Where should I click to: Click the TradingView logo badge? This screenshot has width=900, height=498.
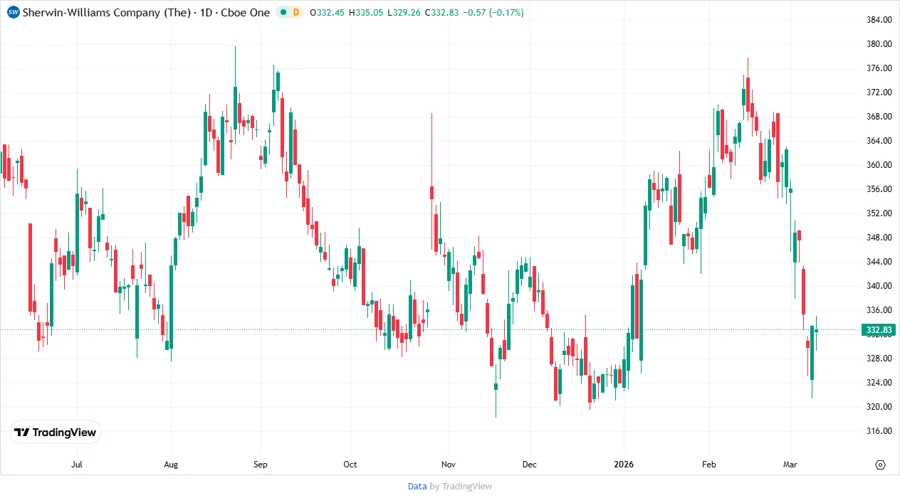point(55,433)
